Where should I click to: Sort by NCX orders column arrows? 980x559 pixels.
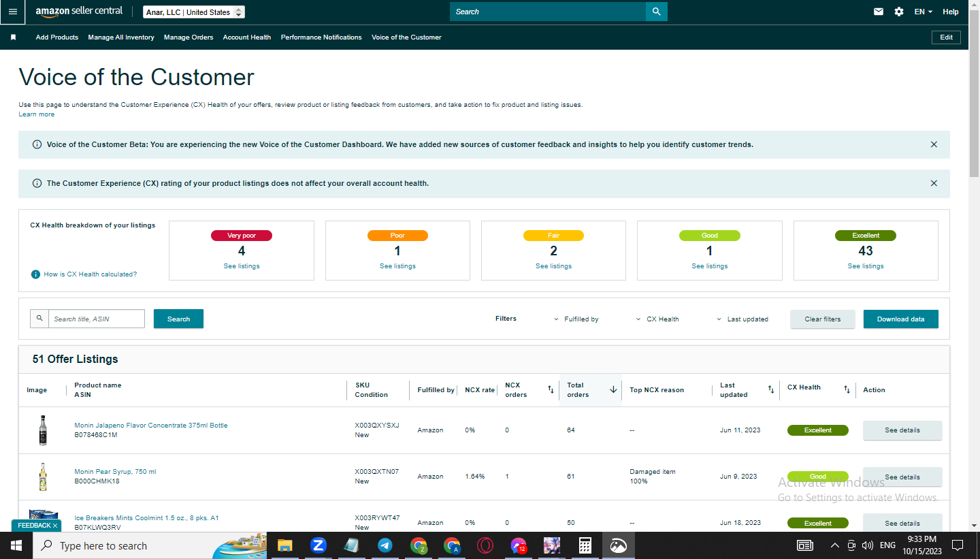pos(551,389)
